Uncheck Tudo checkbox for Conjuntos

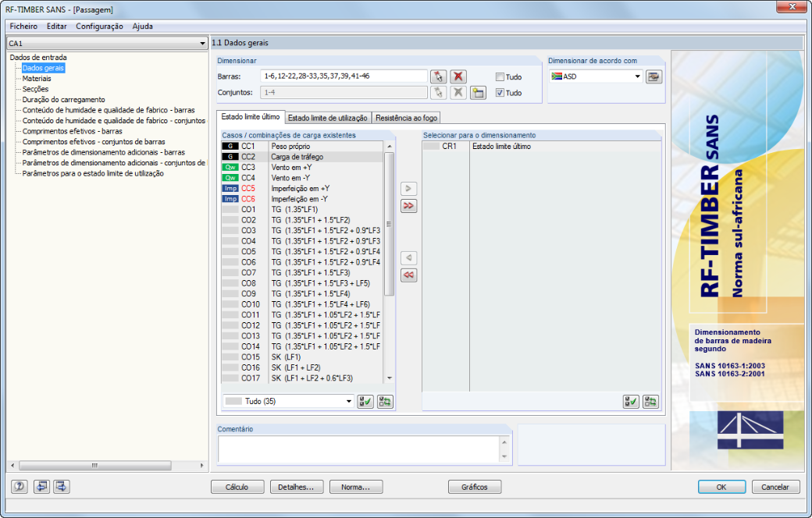click(500, 93)
